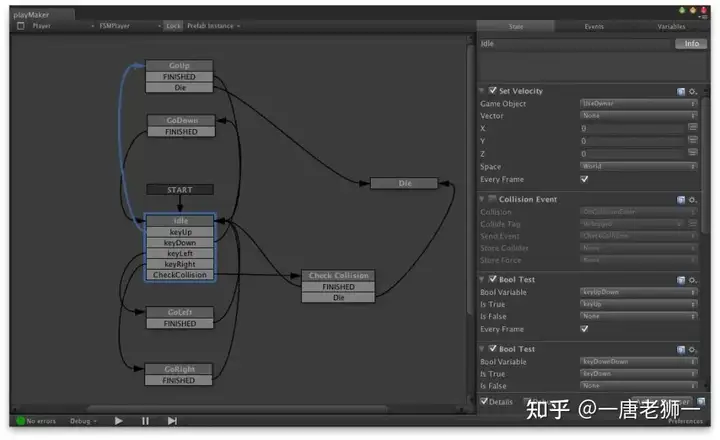Toggle the Details checkbox

coord(484,401)
